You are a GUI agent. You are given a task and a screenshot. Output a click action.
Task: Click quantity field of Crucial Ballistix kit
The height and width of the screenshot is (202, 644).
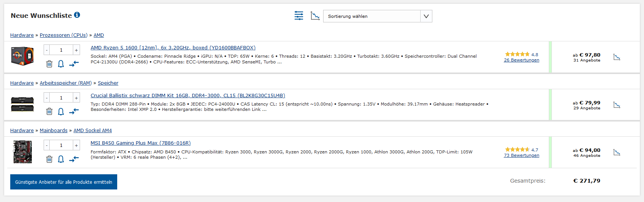(x=61, y=98)
